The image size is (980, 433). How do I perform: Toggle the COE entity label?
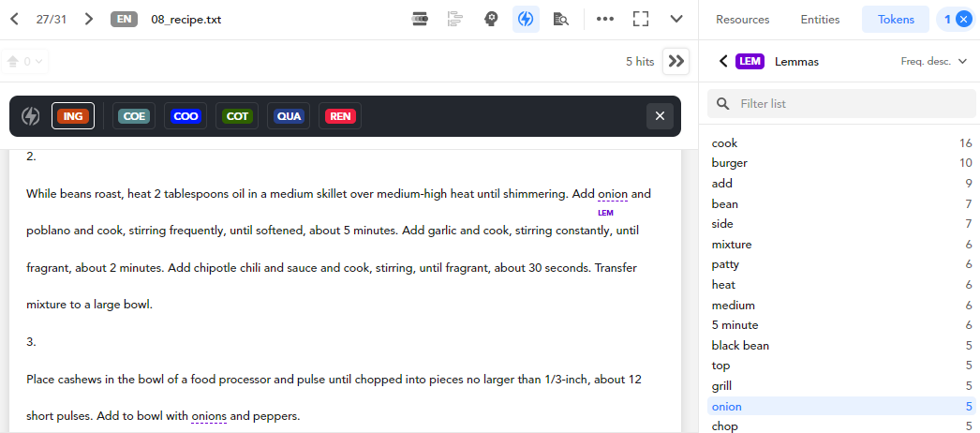point(134,116)
